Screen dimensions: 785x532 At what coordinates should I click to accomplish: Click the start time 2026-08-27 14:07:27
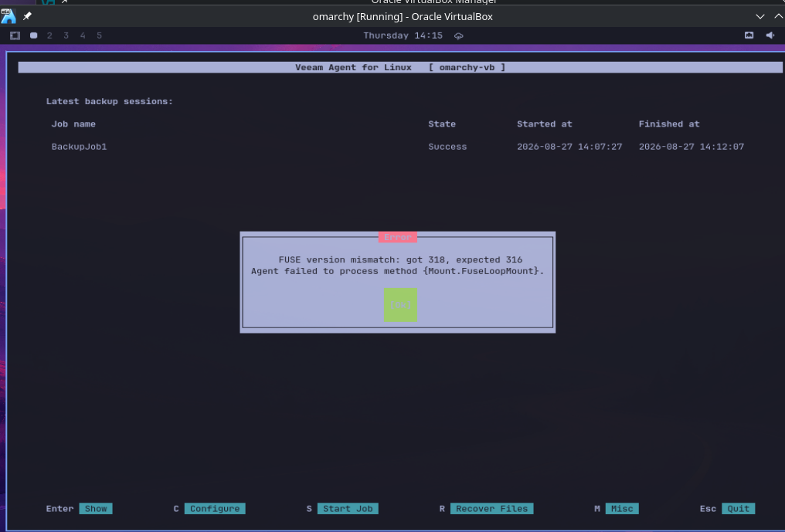[x=569, y=147]
